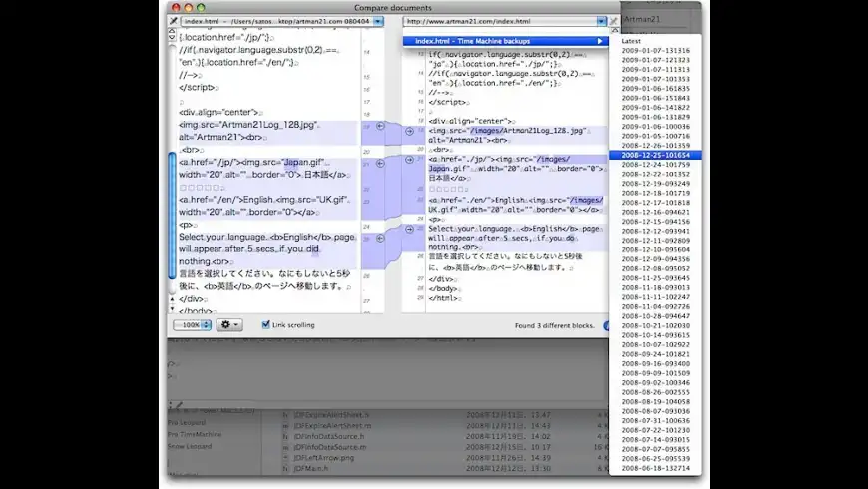Click the right-pointing copy arrow for the first difference block

pyautogui.click(x=409, y=130)
